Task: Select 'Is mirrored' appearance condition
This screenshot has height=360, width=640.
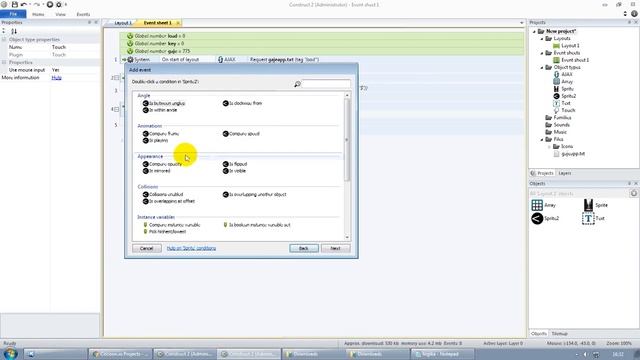Action: click(157, 171)
